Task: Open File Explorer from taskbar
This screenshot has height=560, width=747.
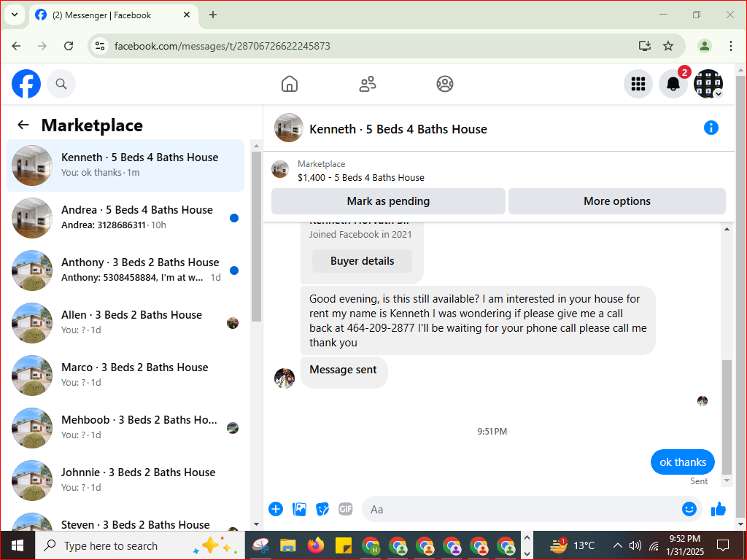Action: point(288,545)
